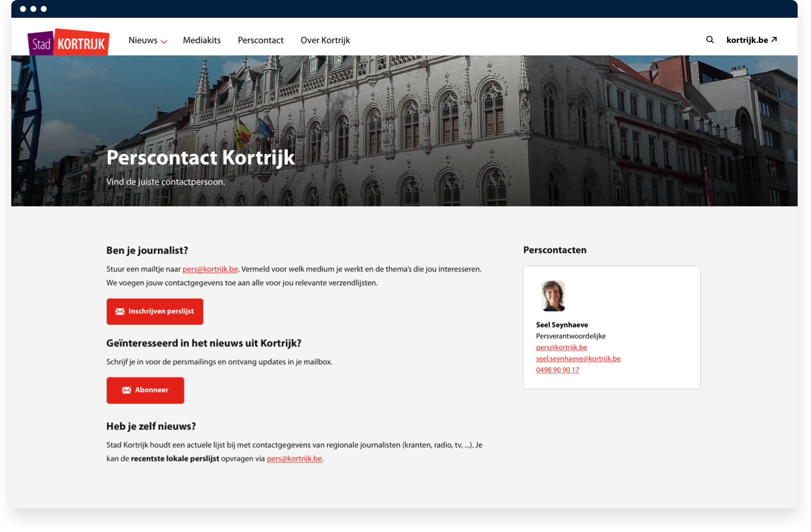Open the search magnifier icon
811x532 pixels.
(710, 40)
